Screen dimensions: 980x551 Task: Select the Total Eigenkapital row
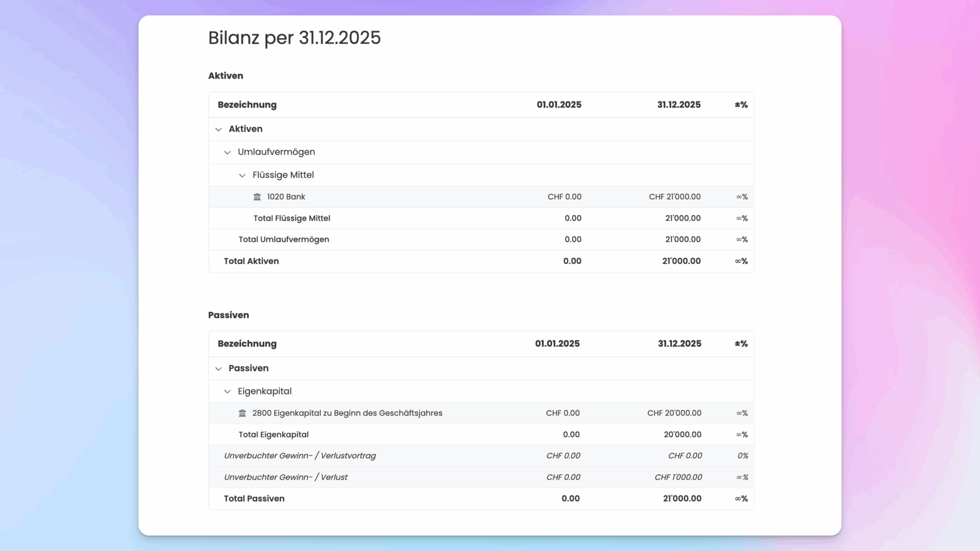click(x=481, y=435)
